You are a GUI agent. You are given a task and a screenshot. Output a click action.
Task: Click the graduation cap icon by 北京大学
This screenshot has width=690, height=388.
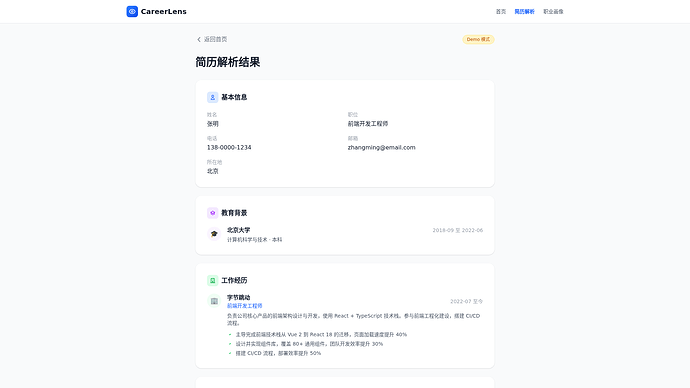tap(214, 234)
